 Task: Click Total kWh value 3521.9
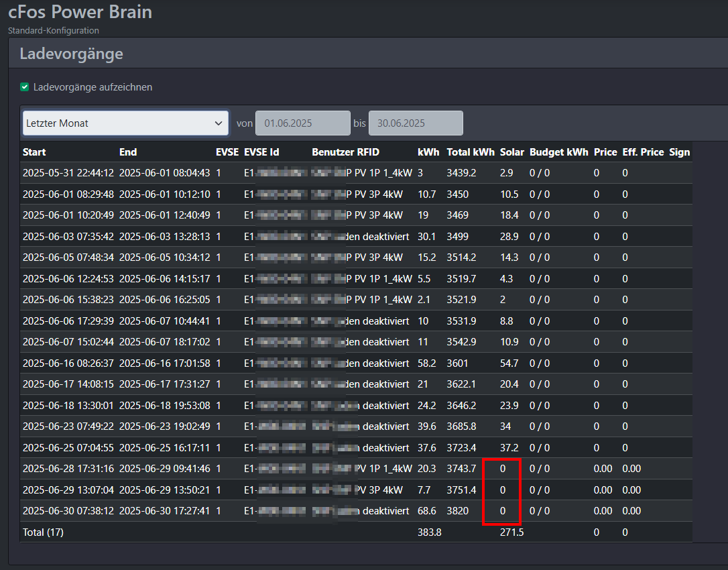(x=461, y=300)
